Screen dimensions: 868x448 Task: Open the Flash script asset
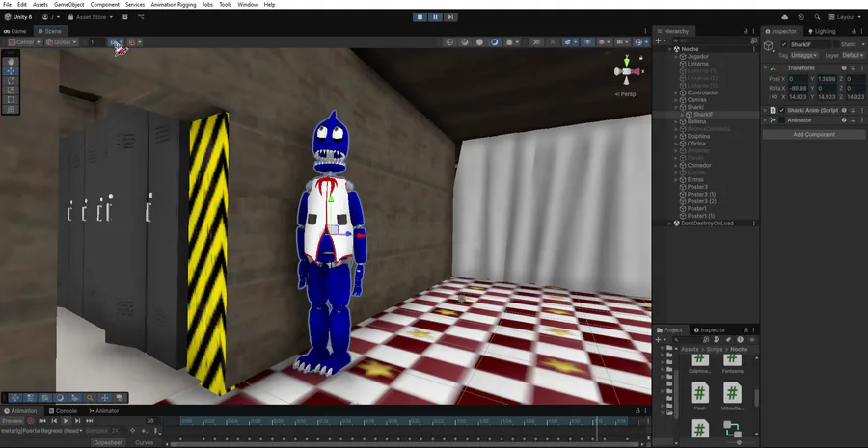click(x=700, y=393)
